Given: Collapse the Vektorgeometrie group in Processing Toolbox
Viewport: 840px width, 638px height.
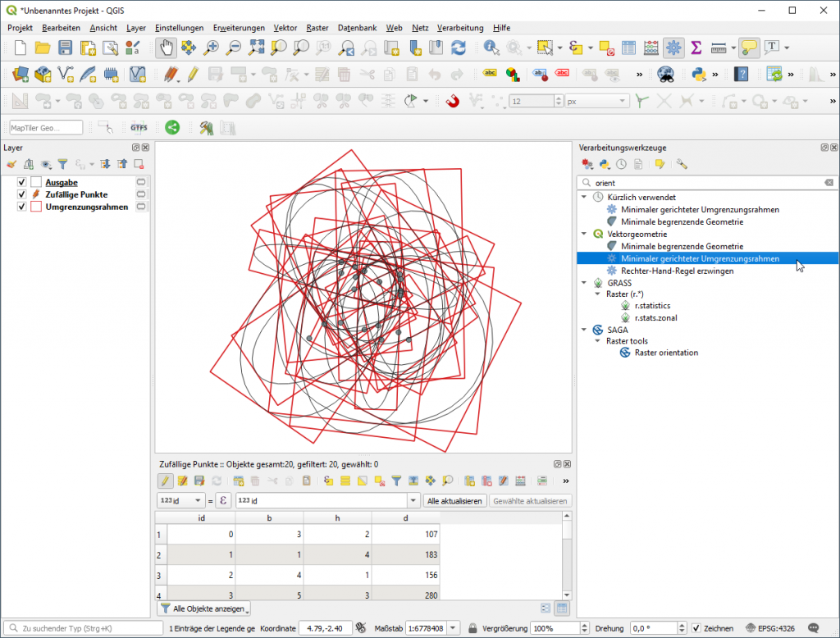Looking at the screenshot, I should 585,234.
